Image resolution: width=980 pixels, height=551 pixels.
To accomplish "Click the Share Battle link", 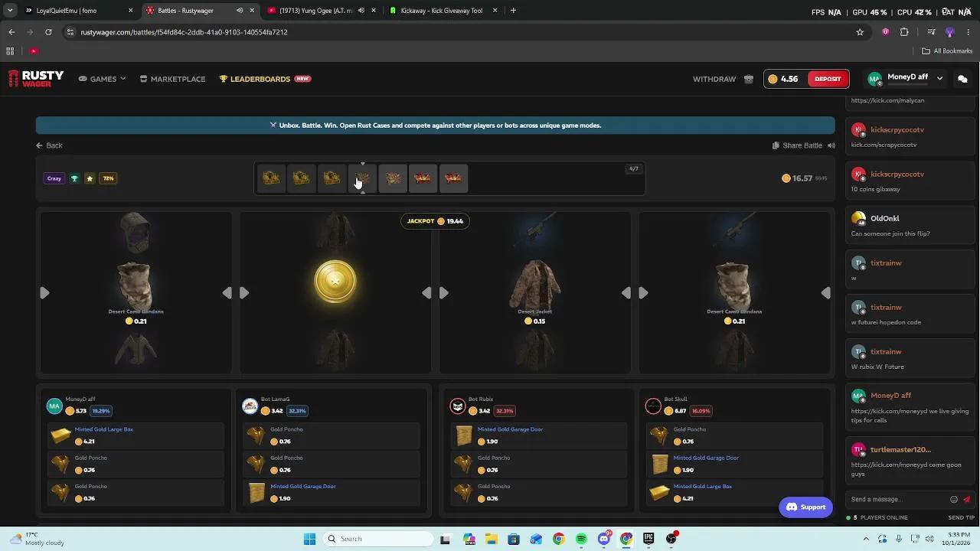I will pyautogui.click(x=797, y=145).
